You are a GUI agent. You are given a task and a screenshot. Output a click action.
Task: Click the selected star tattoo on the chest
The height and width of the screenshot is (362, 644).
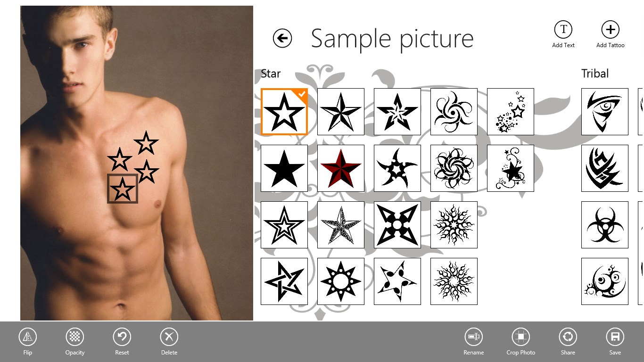[x=123, y=189]
